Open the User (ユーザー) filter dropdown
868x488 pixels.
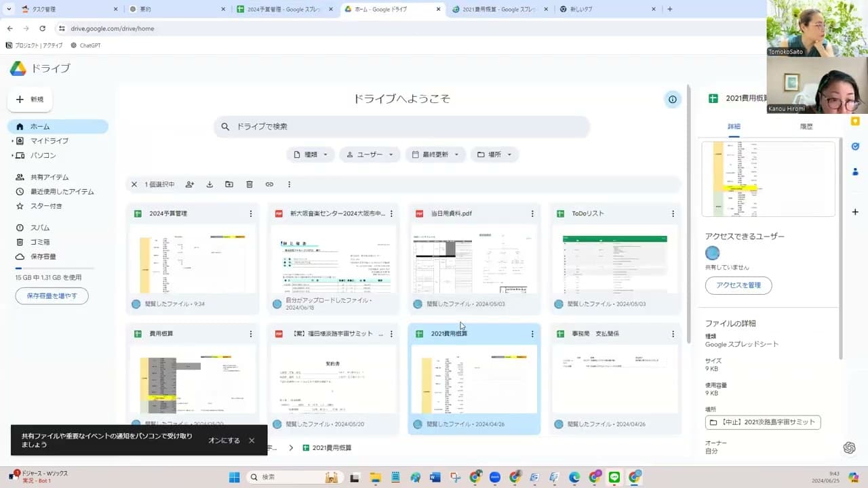(370, 155)
